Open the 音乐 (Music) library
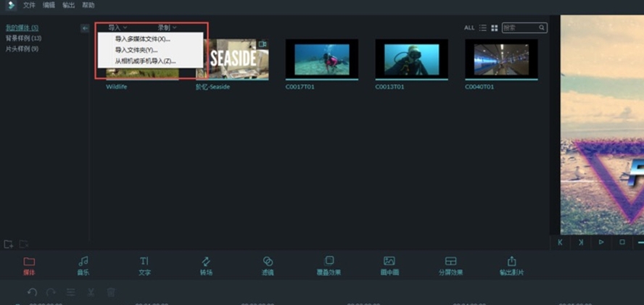 click(x=83, y=262)
